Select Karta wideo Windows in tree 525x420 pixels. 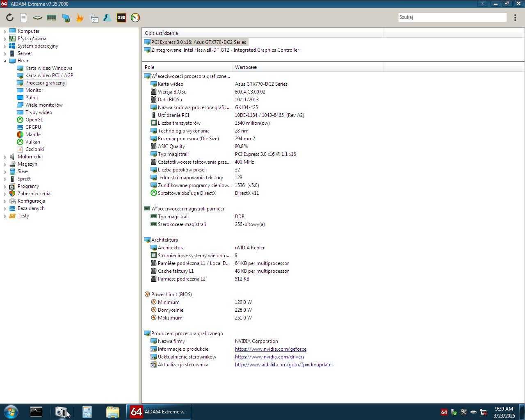[48, 68]
